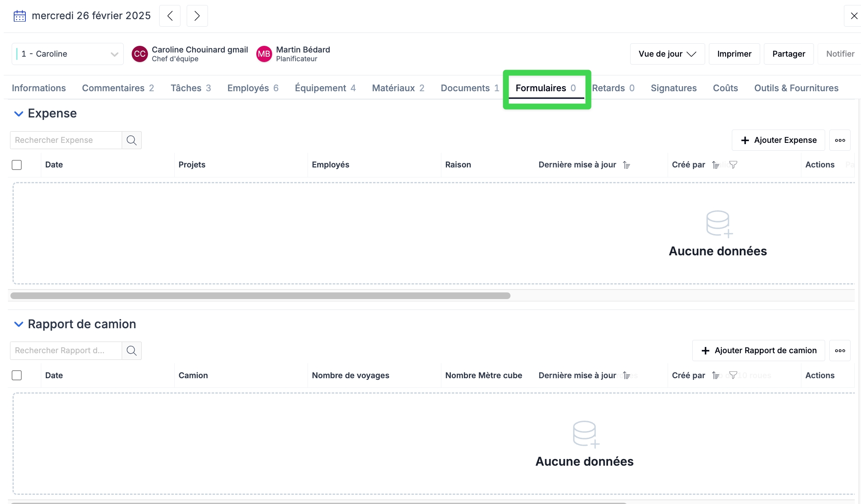This screenshot has width=861, height=504.
Task: Collapse the Rapport de camion section
Action: [18, 324]
